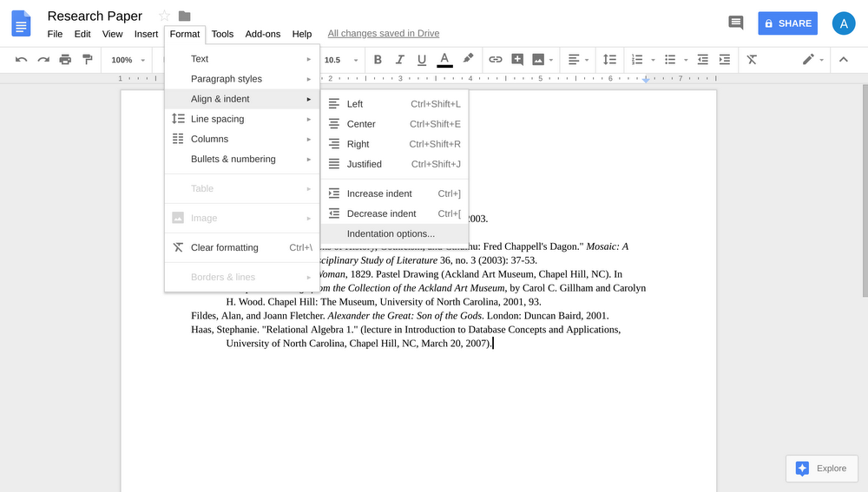Open numbered list options dropdown arrow
This screenshot has width=868, height=492.
(x=654, y=60)
